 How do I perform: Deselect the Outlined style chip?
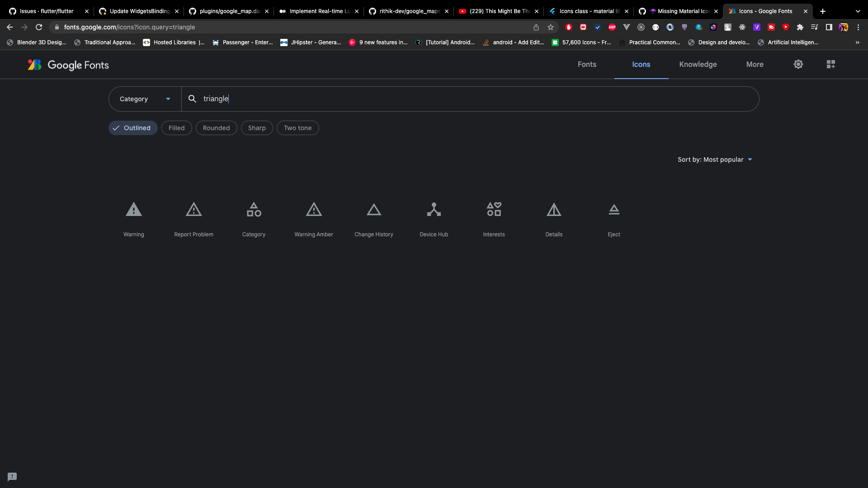pyautogui.click(x=133, y=128)
